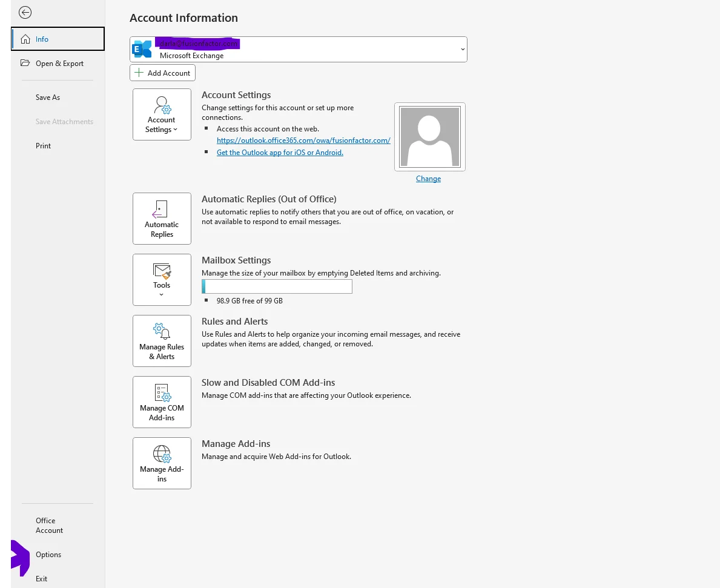Expand the Account Settings button chevron

click(175, 130)
